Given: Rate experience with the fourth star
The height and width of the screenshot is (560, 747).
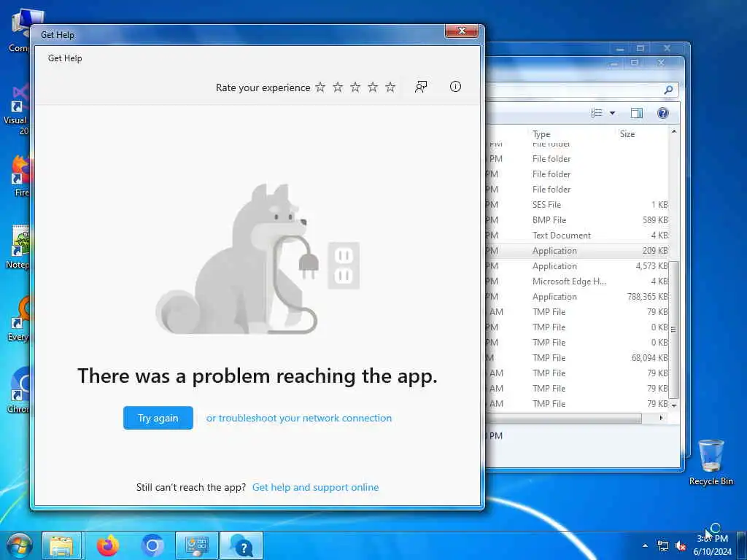Looking at the screenshot, I should point(373,87).
